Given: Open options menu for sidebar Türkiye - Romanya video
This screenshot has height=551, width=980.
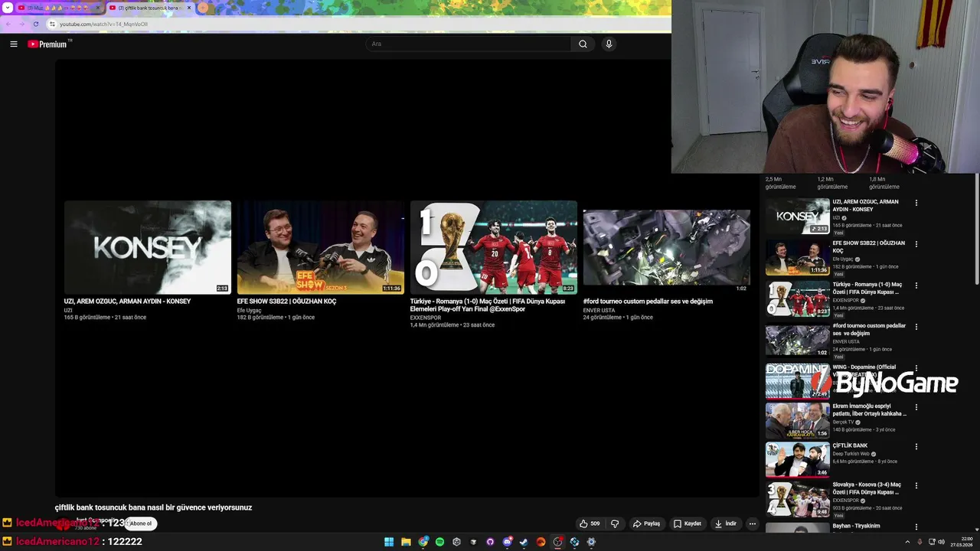Looking at the screenshot, I should pos(916,285).
